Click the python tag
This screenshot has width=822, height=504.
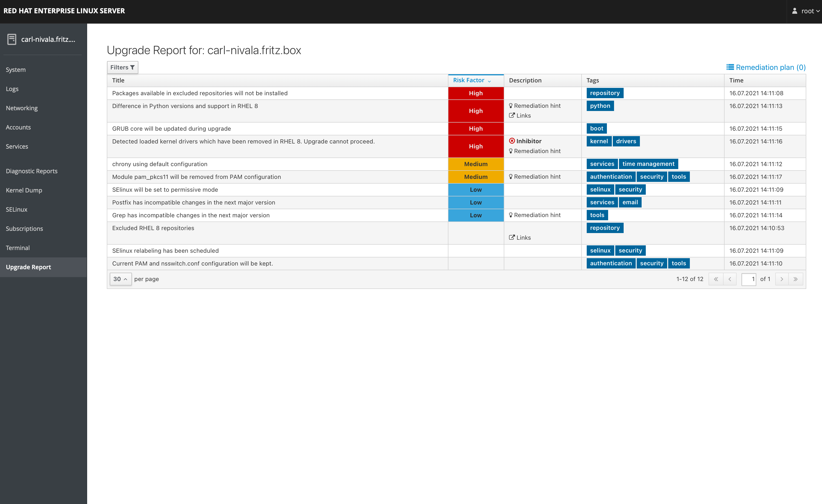(600, 106)
